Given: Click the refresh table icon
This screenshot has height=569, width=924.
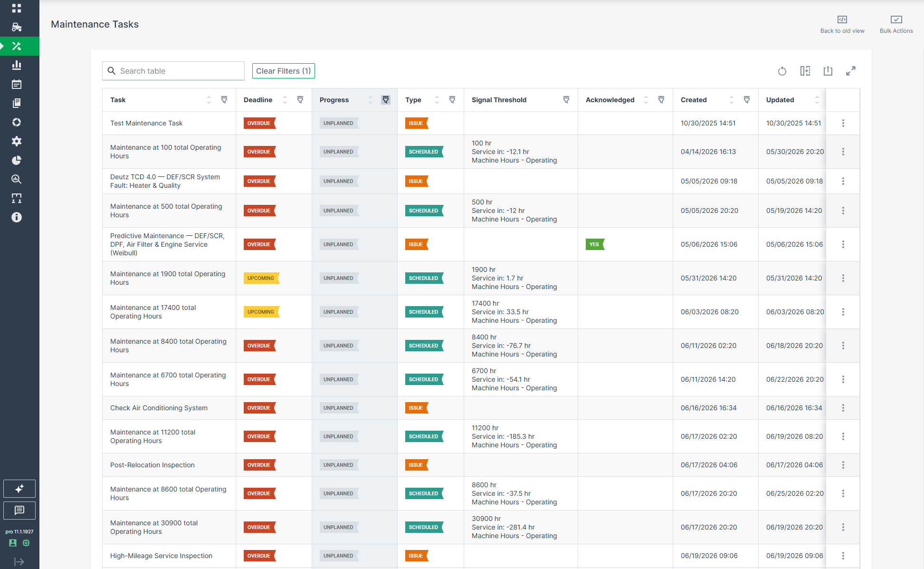Looking at the screenshot, I should pyautogui.click(x=782, y=71).
